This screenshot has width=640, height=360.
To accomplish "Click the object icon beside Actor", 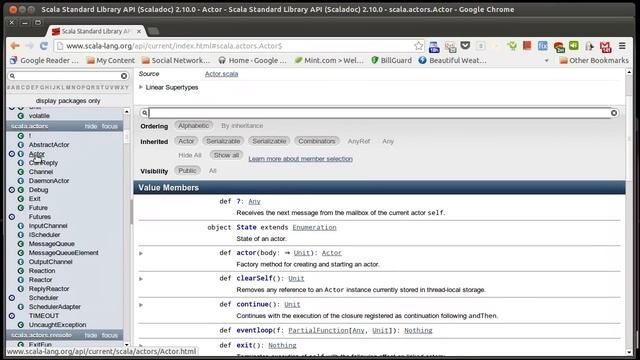I will 12,154.
